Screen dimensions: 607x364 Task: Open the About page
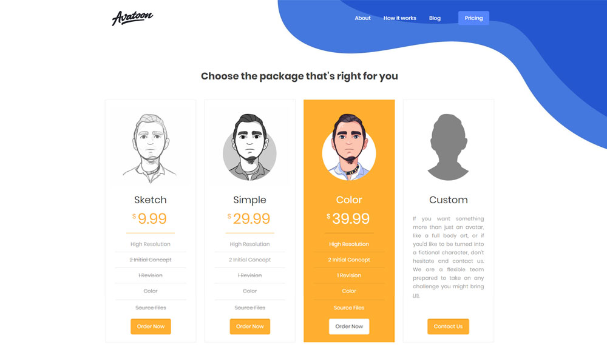click(x=363, y=18)
